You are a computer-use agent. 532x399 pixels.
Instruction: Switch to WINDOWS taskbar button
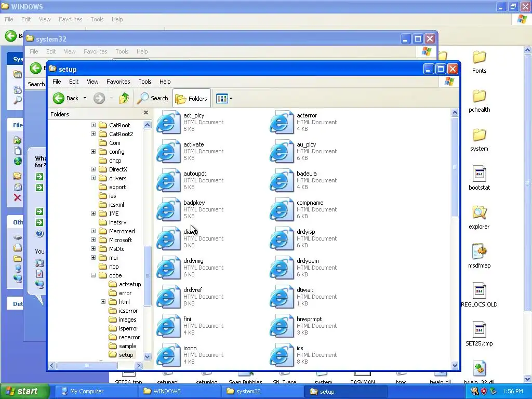[179, 391]
